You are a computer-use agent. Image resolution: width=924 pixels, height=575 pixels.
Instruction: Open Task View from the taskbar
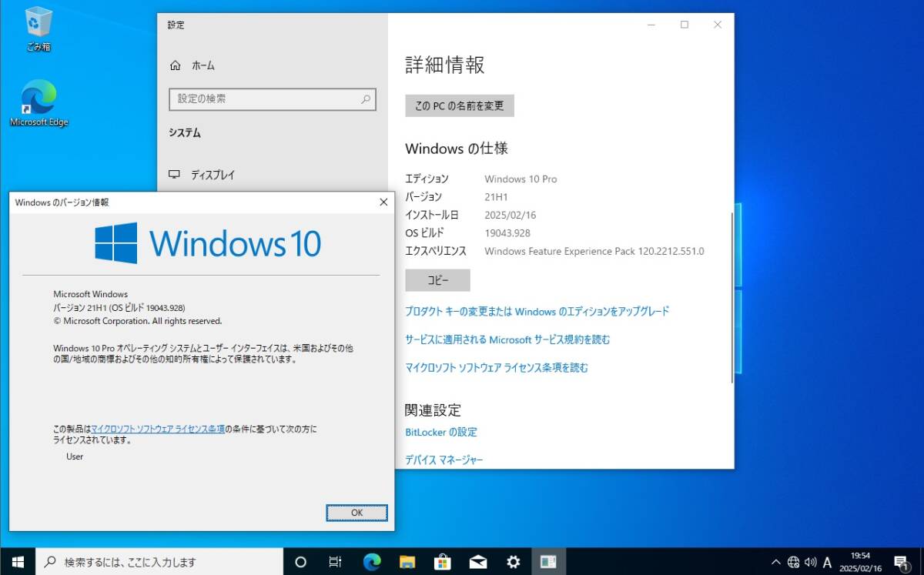click(x=335, y=561)
